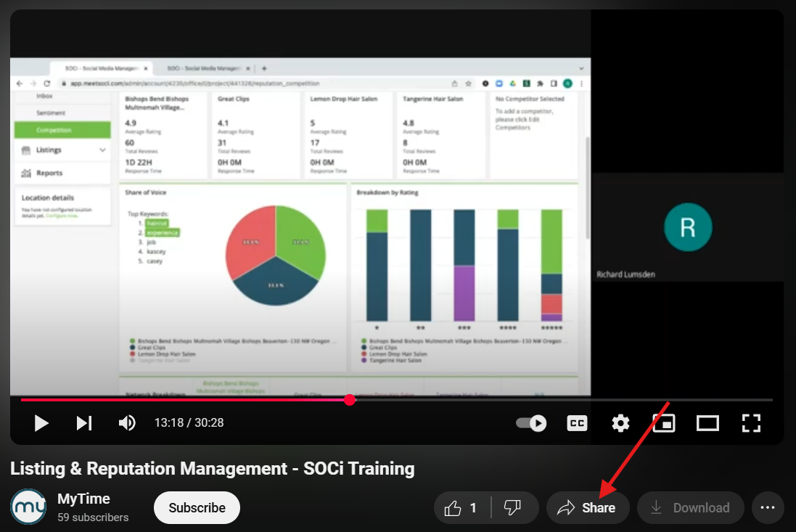The image size is (796, 532).
Task: Click the video title text
Action: point(212,469)
